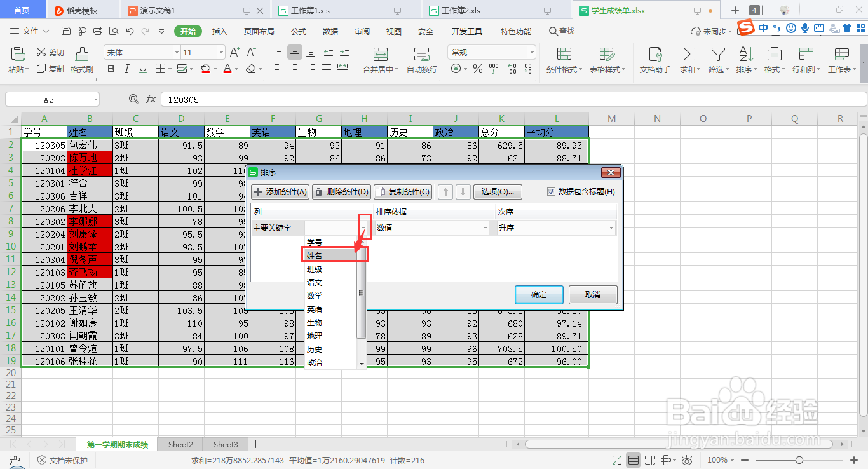868x469 pixels.
Task: Click the Copy (复制) icon
Action: [41, 69]
